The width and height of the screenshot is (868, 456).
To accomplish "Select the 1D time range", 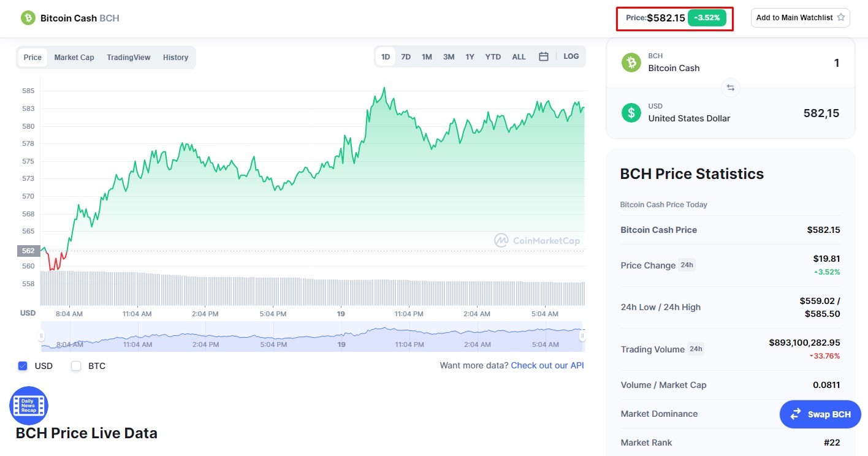I will pos(386,56).
